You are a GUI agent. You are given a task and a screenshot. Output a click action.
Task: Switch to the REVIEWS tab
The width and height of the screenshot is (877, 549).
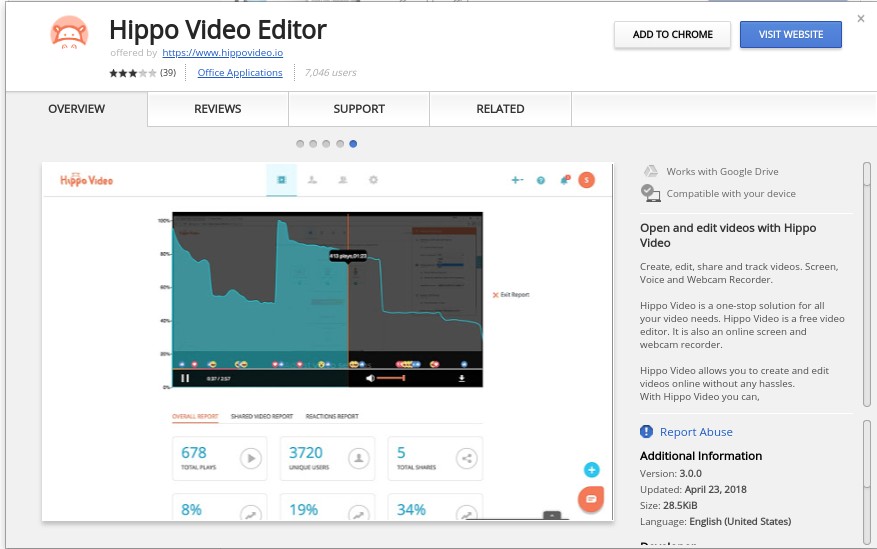pyautogui.click(x=218, y=109)
